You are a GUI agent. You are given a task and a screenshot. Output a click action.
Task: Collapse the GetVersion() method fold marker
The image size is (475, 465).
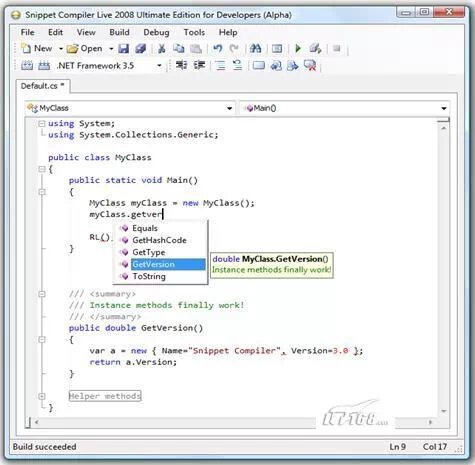[42, 340]
